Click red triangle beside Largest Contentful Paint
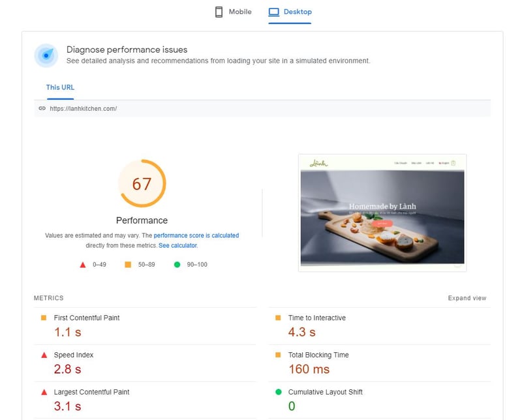522x420 pixels. (44, 393)
